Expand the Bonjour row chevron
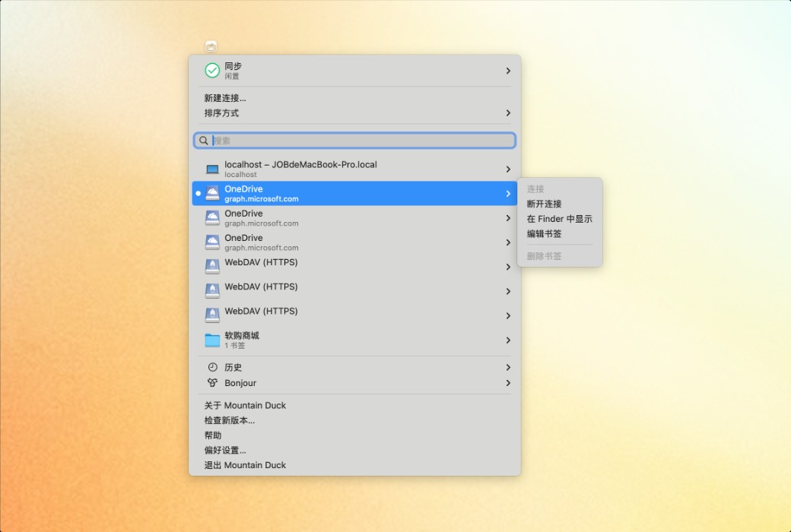The image size is (791, 532). [508, 383]
